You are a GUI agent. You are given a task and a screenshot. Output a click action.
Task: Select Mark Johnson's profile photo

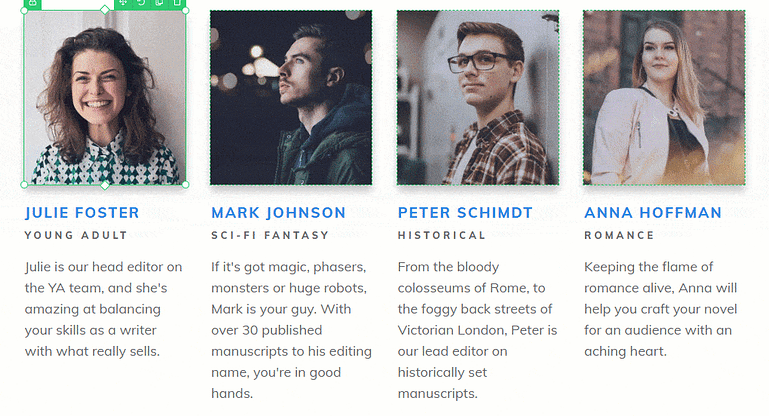coord(291,97)
